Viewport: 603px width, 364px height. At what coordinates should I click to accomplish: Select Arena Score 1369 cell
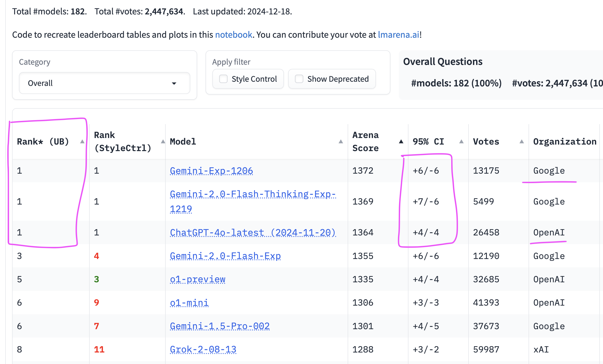point(363,201)
